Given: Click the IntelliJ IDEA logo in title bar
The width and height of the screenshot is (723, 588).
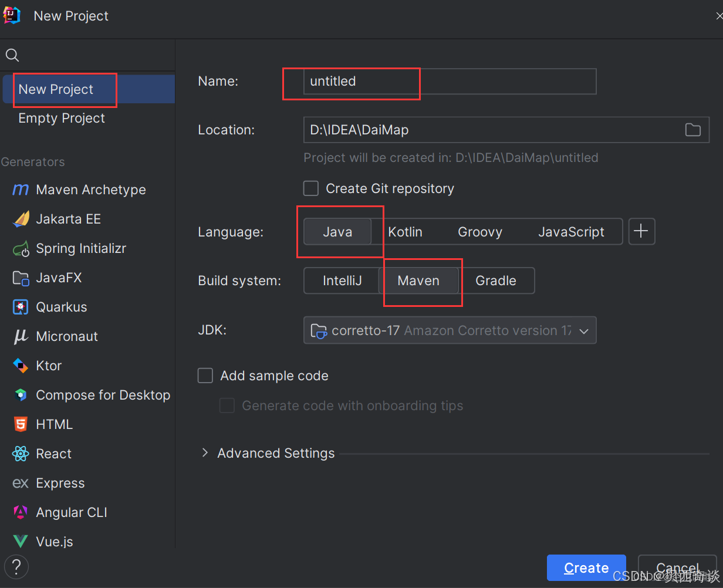Looking at the screenshot, I should (12, 15).
